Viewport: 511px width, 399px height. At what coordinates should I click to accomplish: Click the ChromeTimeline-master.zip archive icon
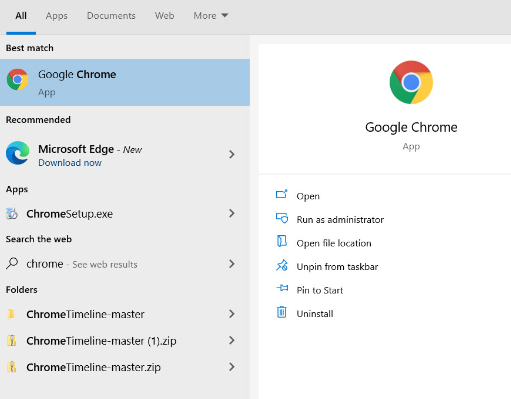(x=12, y=367)
